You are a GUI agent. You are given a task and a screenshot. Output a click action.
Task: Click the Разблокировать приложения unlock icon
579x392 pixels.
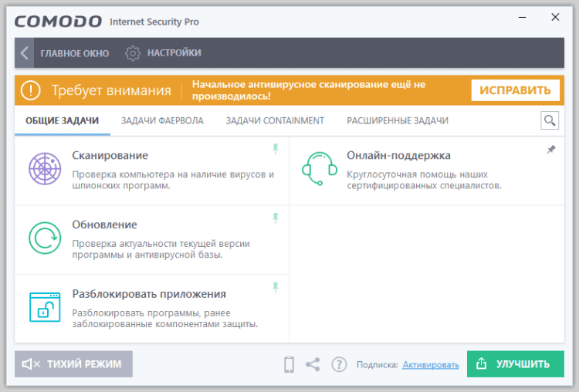tap(44, 306)
